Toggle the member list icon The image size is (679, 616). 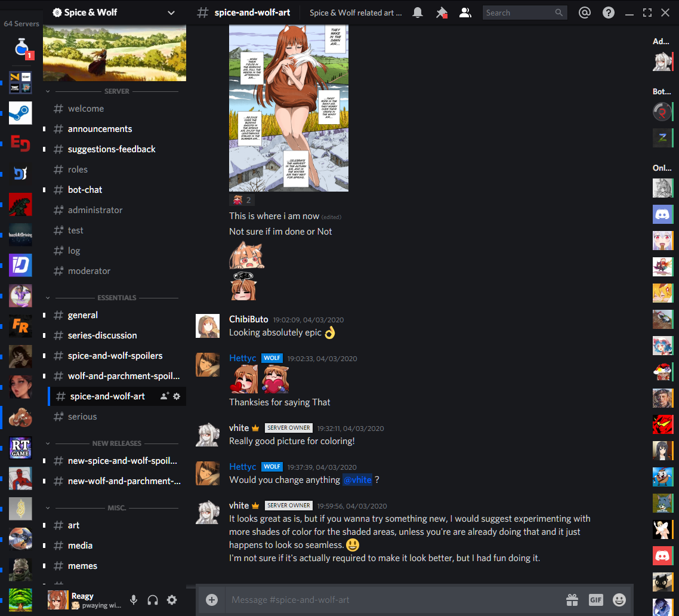(x=465, y=13)
